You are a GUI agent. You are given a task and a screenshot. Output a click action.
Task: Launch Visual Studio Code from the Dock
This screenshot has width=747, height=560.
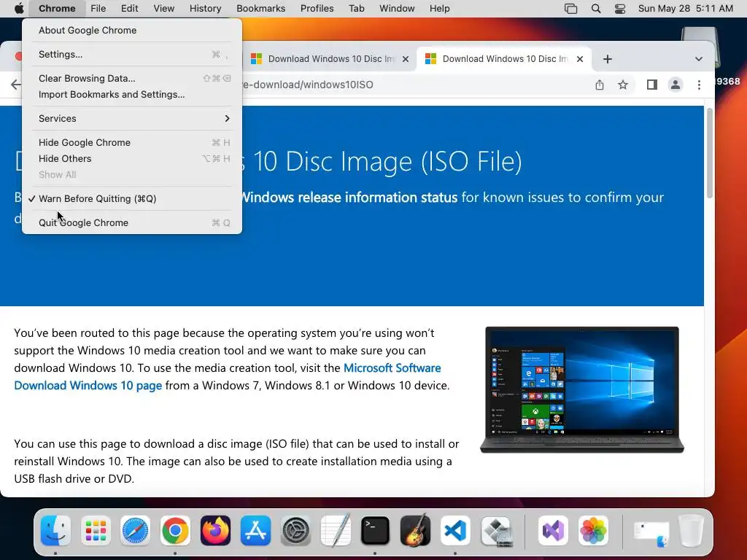tap(455, 530)
